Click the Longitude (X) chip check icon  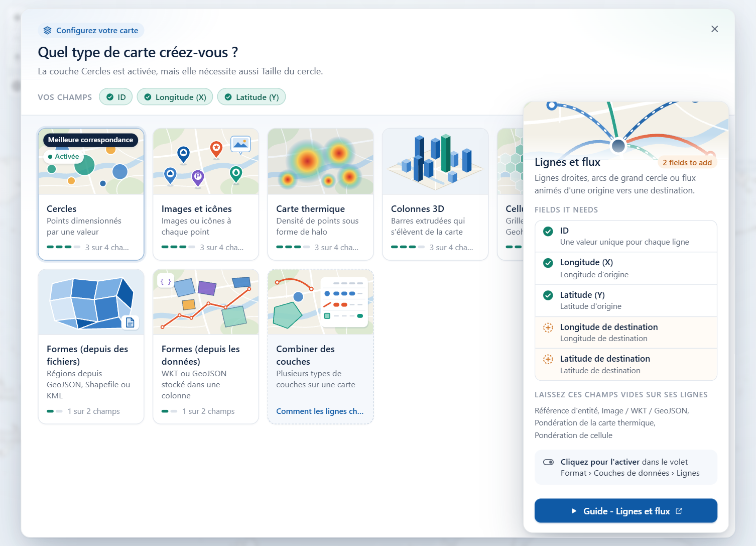148,97
